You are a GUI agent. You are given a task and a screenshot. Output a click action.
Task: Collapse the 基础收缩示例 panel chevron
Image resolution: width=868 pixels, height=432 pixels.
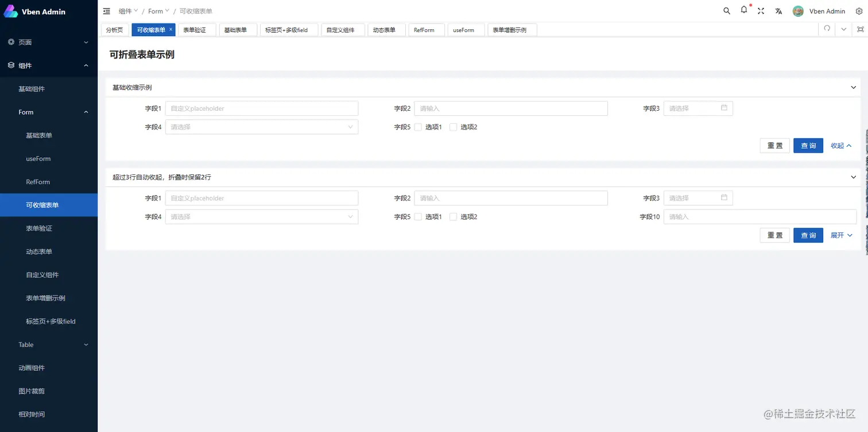(853, 87)
